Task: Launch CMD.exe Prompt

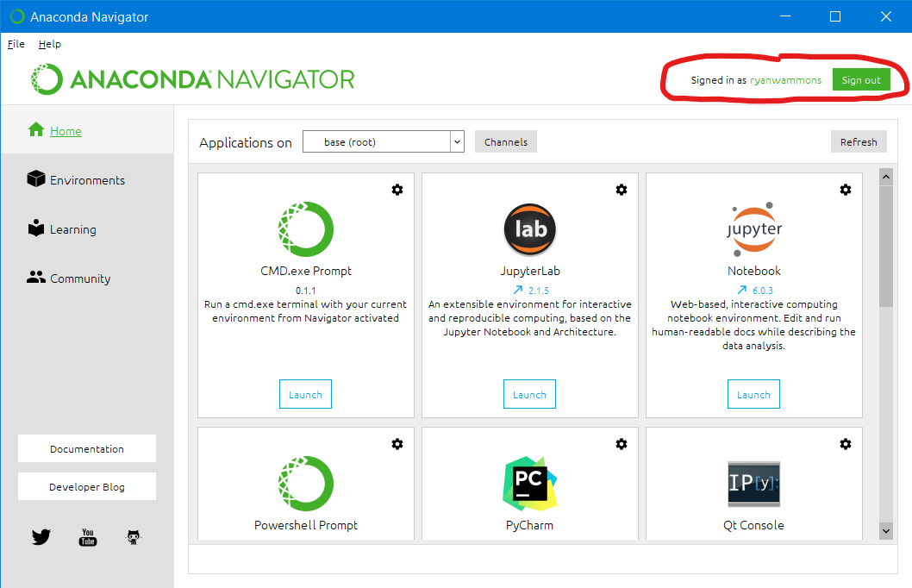Action: tap(305, 394)
